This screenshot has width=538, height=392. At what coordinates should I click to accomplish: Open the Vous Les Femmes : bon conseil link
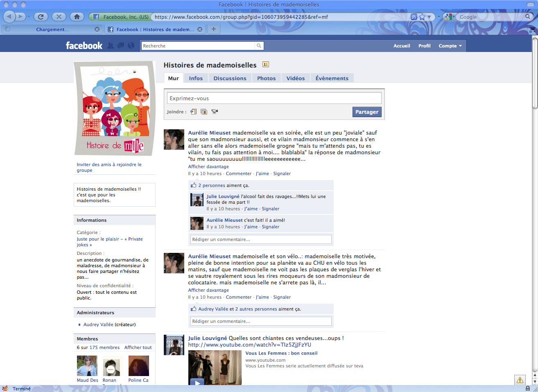281,353
